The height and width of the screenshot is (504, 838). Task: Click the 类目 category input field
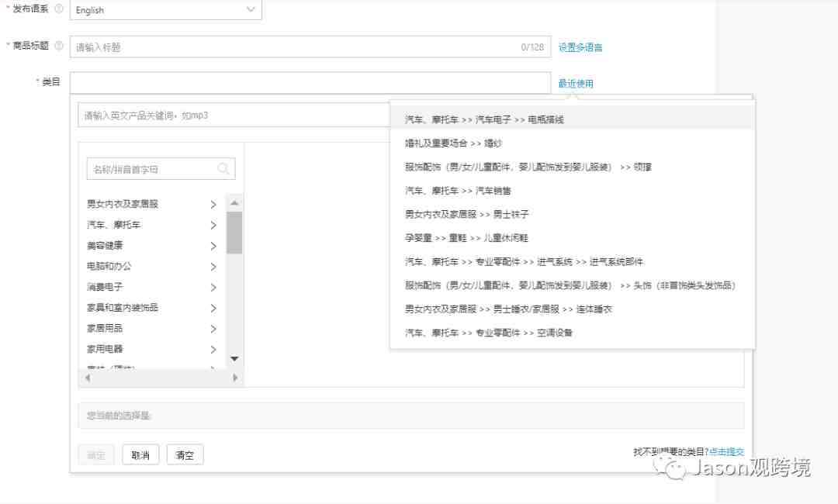click(310, 83)
